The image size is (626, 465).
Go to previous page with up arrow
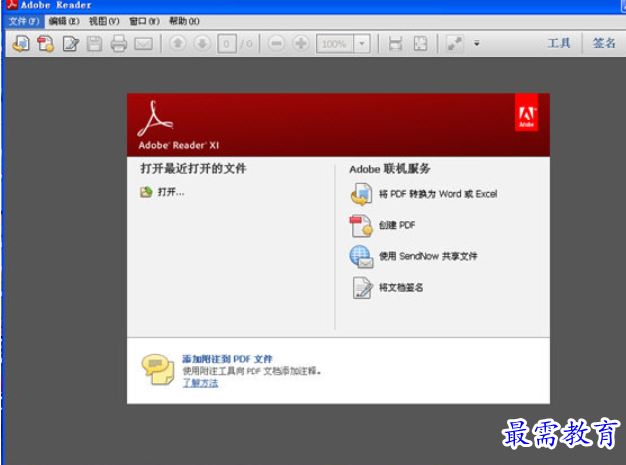178,43
